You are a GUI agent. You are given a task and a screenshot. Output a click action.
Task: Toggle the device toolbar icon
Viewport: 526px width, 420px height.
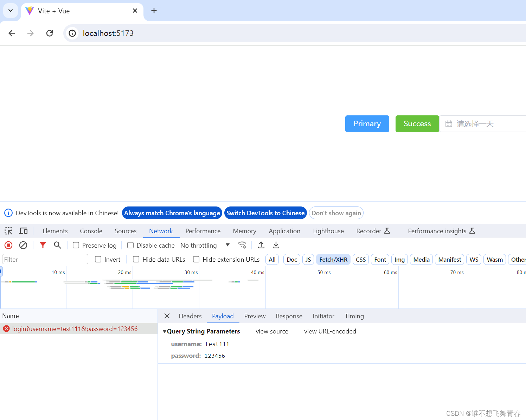pyautogui.click(x=24, y=231)
